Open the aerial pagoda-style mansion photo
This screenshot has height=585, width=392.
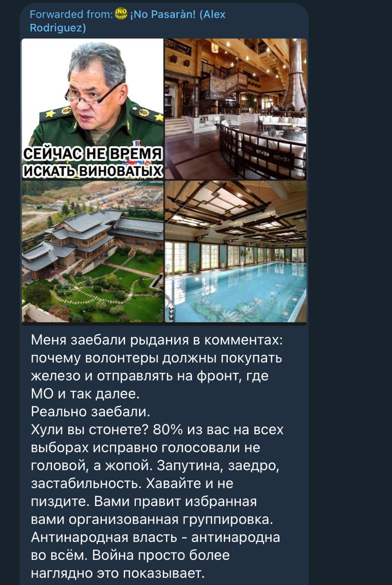coord(92,251)
